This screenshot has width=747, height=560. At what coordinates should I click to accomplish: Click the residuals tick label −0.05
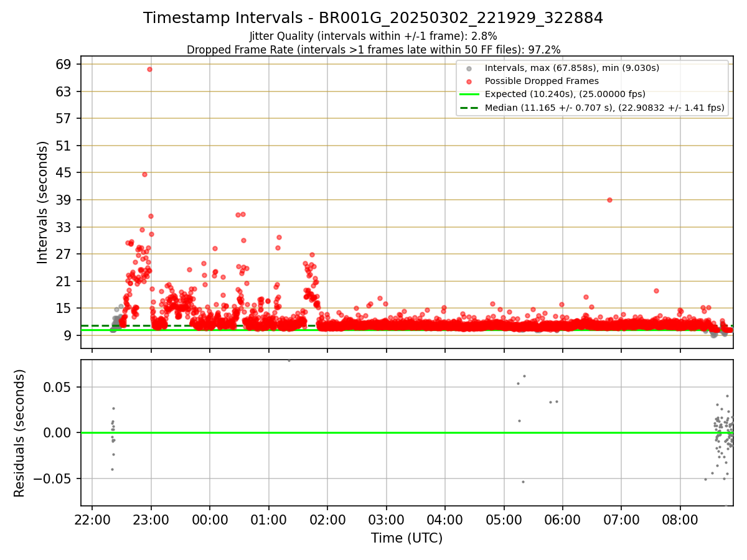point(52,479)
